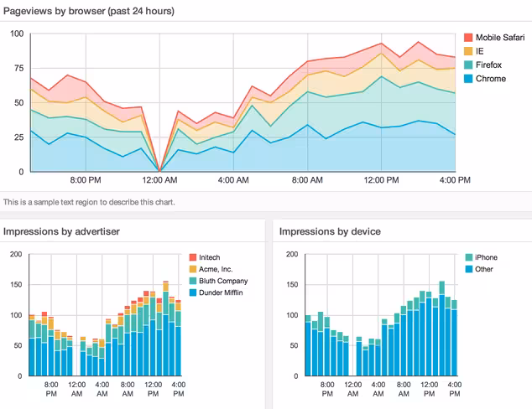This screenshot has height=409, width=532.
Task: Click the Chrome legend color swatch
Action: 468,79
